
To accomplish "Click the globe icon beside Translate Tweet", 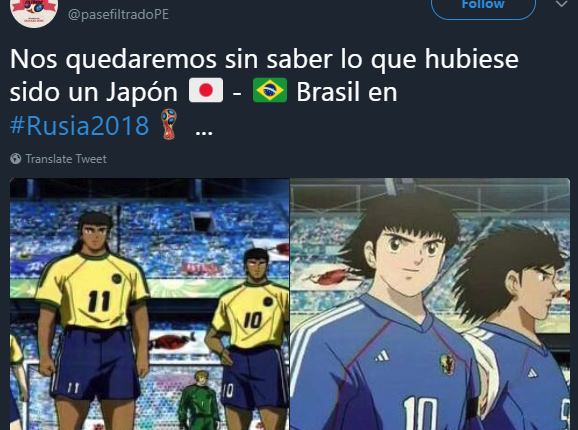I will point(15,159).
